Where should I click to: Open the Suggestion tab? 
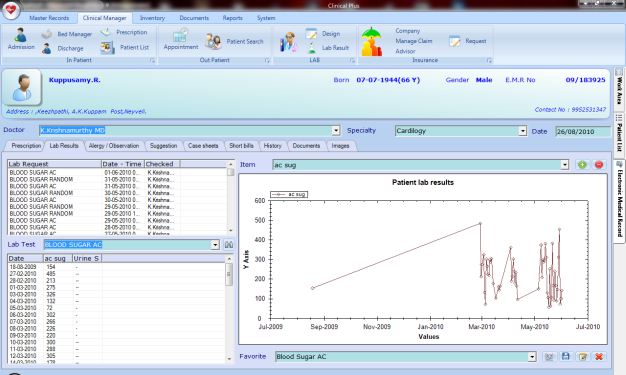click(x=163, y=146)
